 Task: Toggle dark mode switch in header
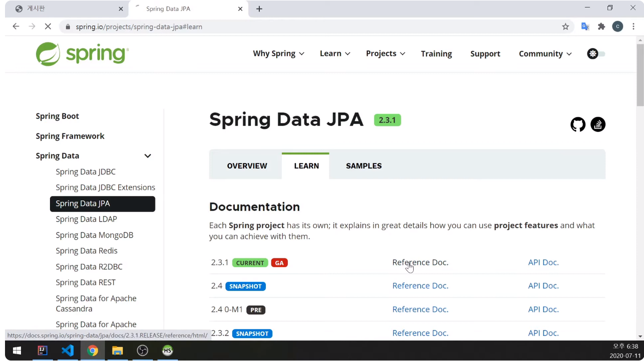(596, 54)
